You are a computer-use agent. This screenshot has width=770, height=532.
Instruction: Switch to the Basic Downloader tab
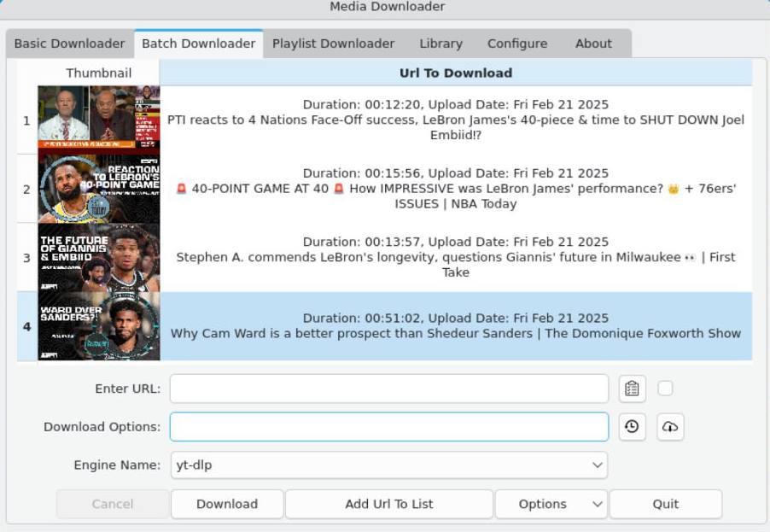[69, 44]
